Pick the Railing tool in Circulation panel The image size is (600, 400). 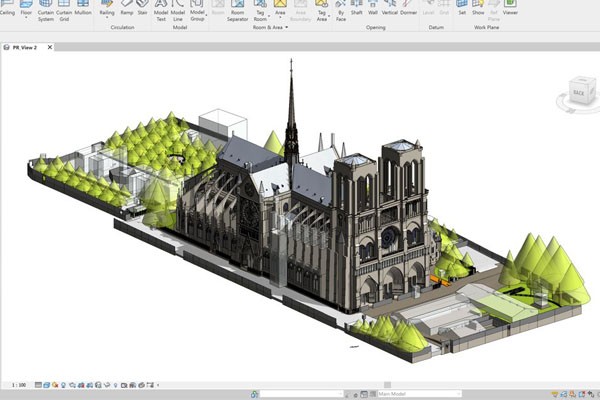[107, 8]
